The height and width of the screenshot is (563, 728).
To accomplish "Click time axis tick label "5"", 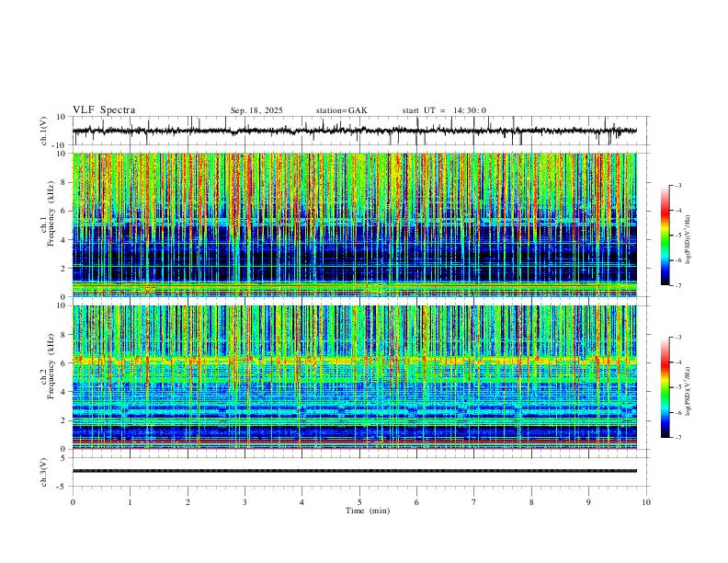I will [x=359, y=502].
